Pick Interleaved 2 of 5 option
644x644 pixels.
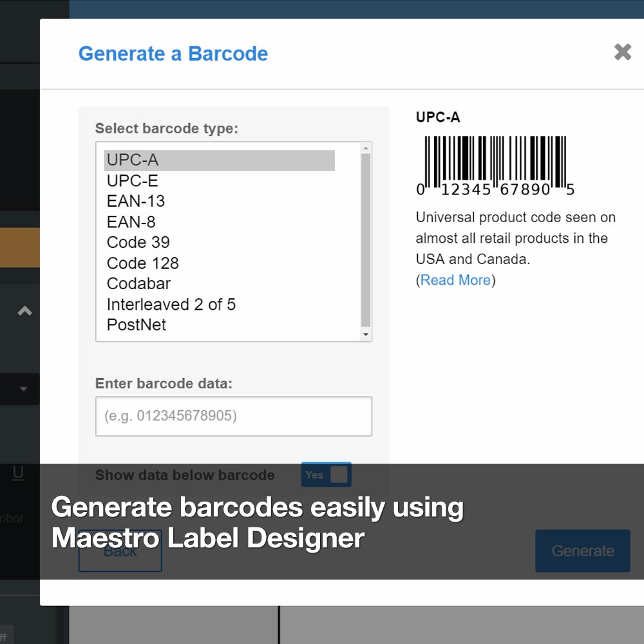pos(220,305)
